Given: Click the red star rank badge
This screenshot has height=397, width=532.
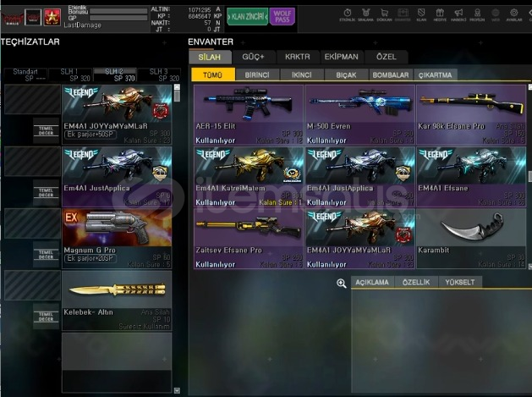Looking at the screenshot, I should pyautogui.click(x=52, y=17).
